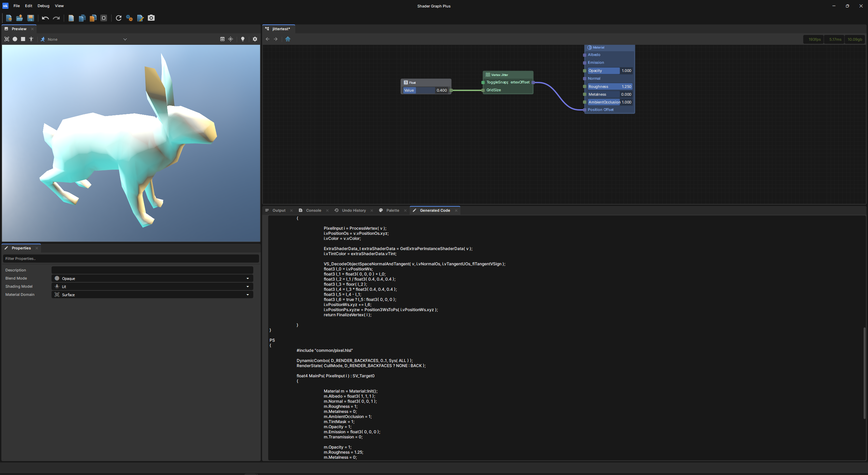Select the Generated Code tab

435,210
